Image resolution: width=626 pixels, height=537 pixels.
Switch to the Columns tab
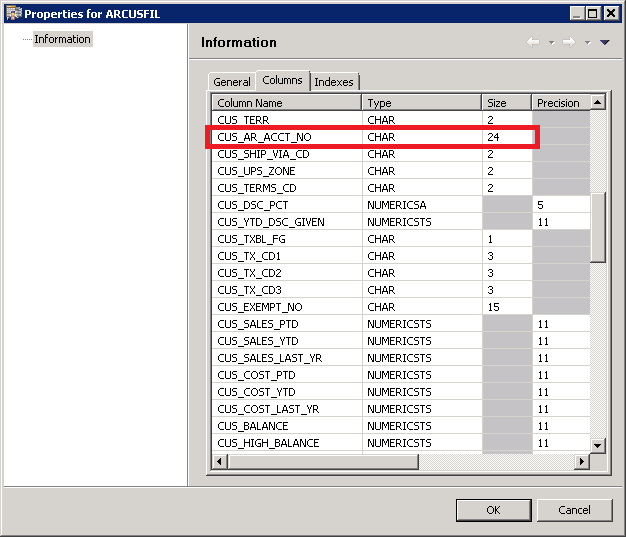[x=282, y=80]
